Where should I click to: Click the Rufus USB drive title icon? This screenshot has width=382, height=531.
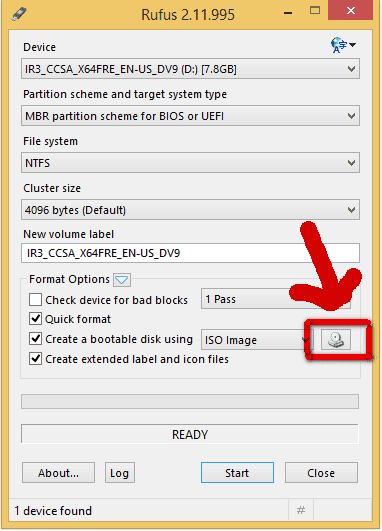pyautogui.click(x=19, y=14)
